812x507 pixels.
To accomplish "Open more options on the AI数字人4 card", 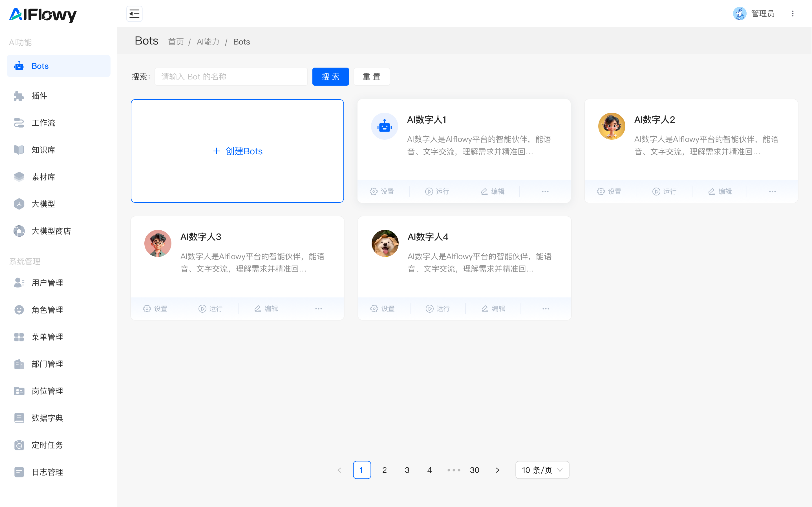I will pyautogui.click(x=546, y=308).
